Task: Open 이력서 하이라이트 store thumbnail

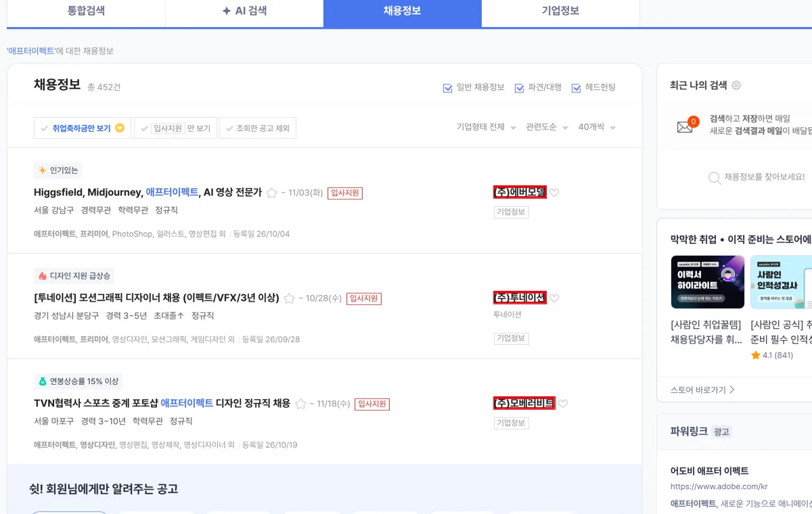Action: coord(708,282)
